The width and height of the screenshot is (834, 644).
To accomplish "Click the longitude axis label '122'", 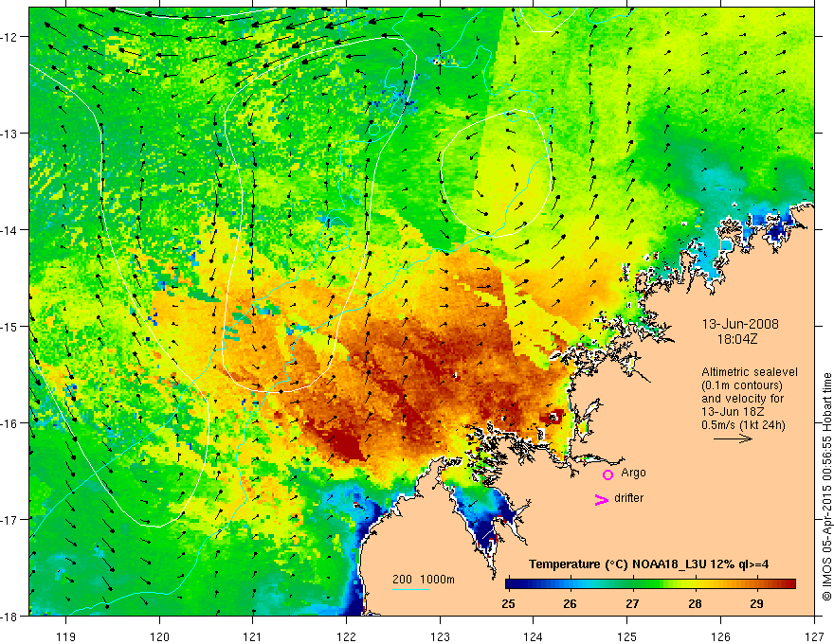I will click(346, 636).
